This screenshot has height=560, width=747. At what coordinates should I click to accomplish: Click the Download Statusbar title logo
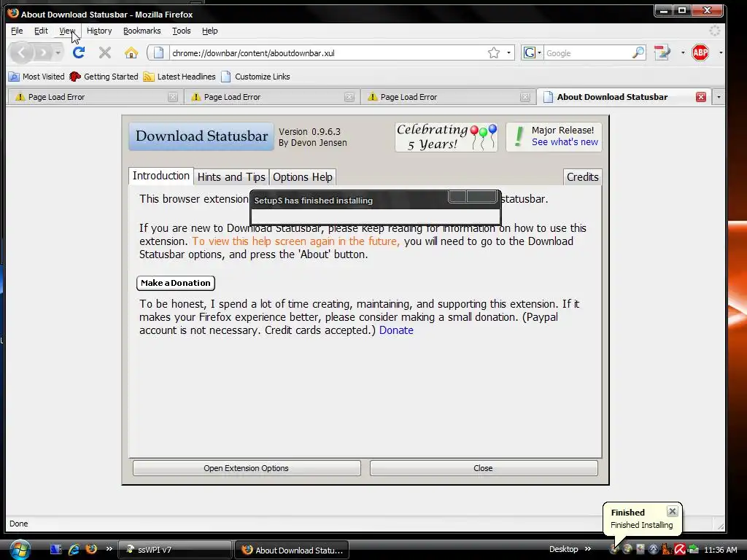pyautogui.click(x=201, y=136)
